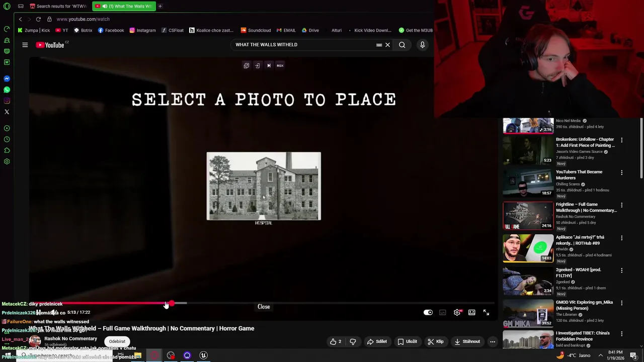Open the Rashok No Commentary channel
This screenshot has height=362, width=644.
click(x=70, y=339)
